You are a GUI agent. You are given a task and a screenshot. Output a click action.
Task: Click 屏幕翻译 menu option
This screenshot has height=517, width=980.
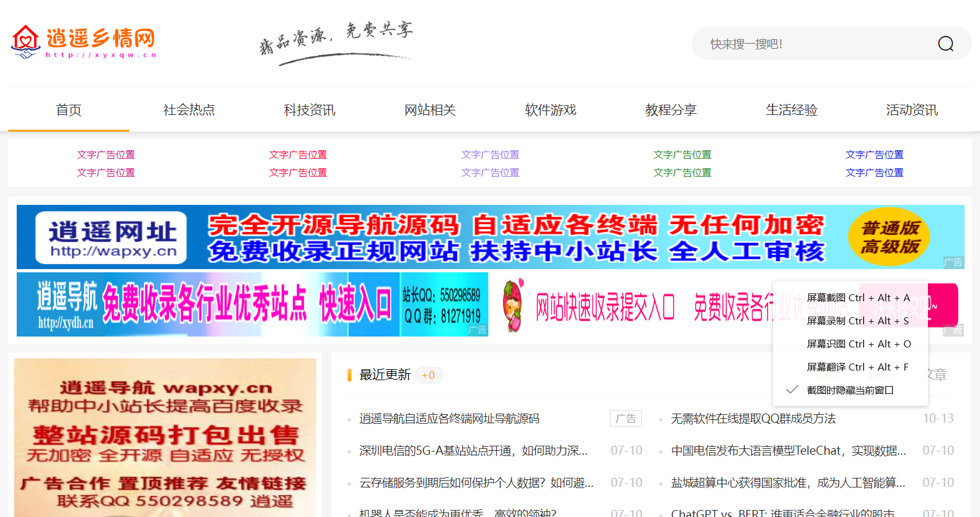pyautogui.click(x=858, y=367)
